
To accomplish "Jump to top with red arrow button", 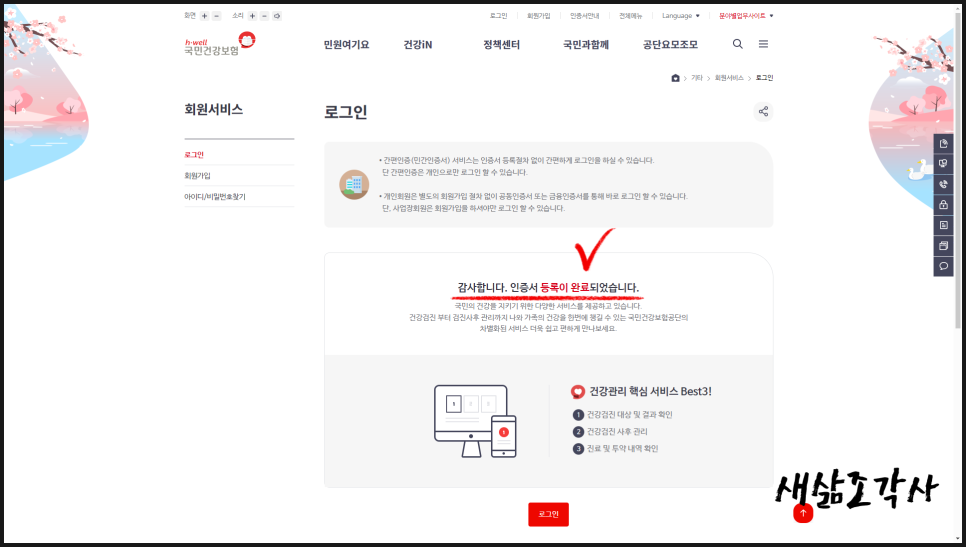I will coord(803,513).
